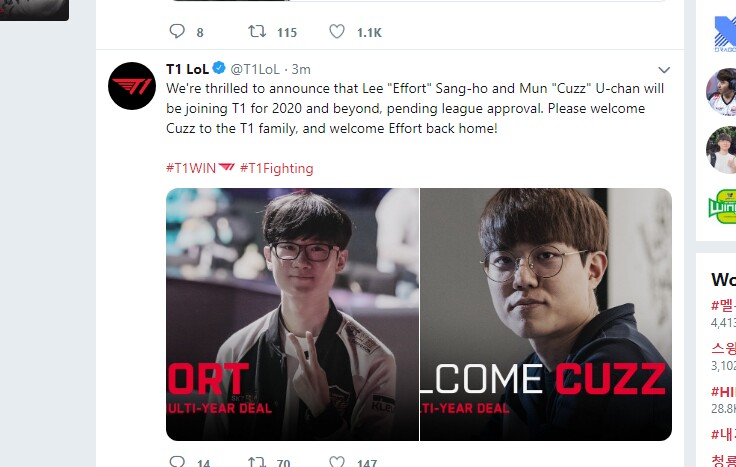Open the green Wings suggested account logo
The image size is (736, 467).
[x=722, y=206]
